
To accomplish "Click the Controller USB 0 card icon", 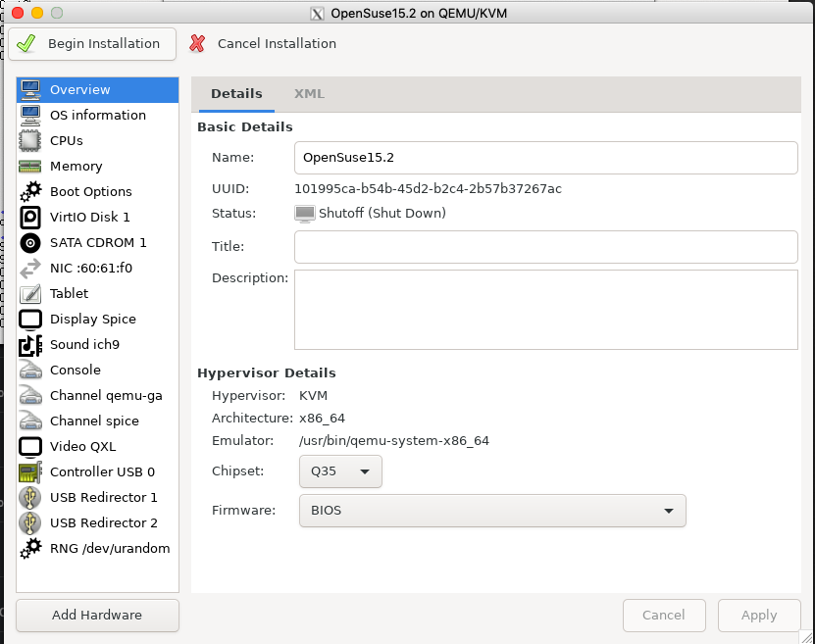I will pyautogui.click(x=30, y=471).
